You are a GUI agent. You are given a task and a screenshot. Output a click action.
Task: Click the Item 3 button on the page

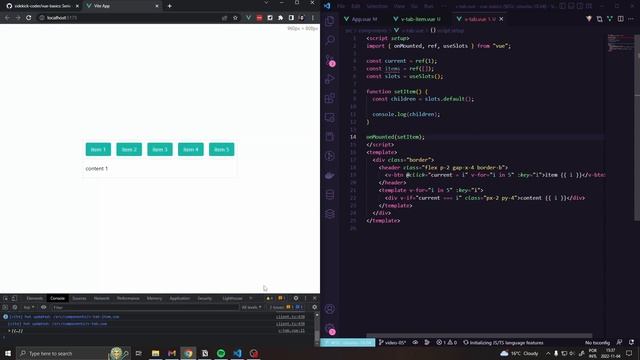(x=160, y=149)
